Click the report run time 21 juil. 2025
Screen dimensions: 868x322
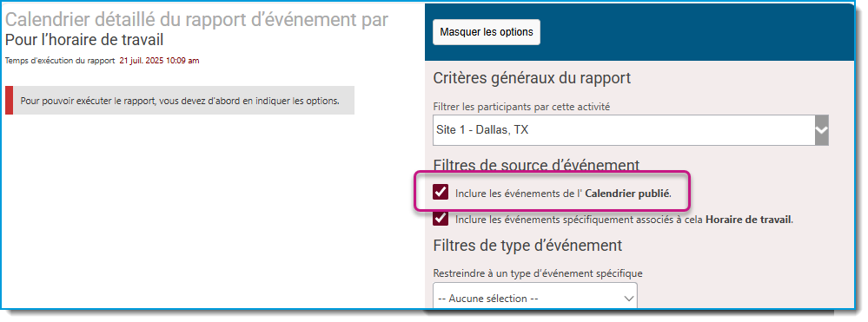(x=159, y=61)
